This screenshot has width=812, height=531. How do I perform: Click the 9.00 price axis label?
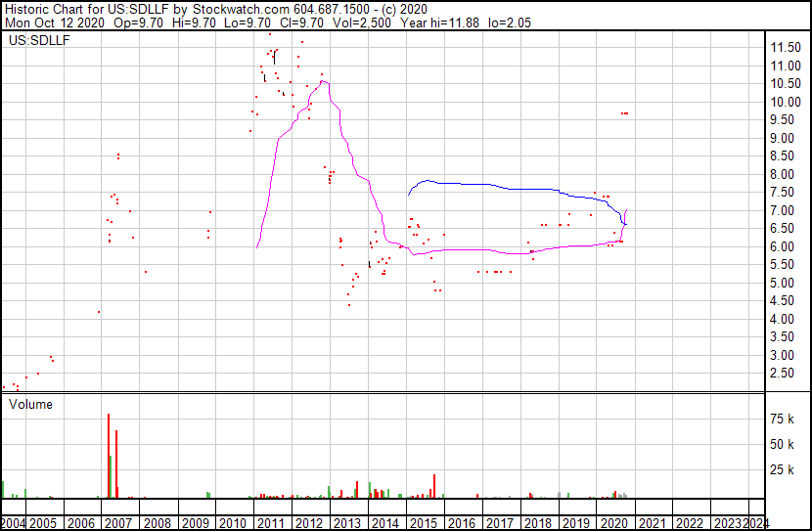(x=782, y=138)
